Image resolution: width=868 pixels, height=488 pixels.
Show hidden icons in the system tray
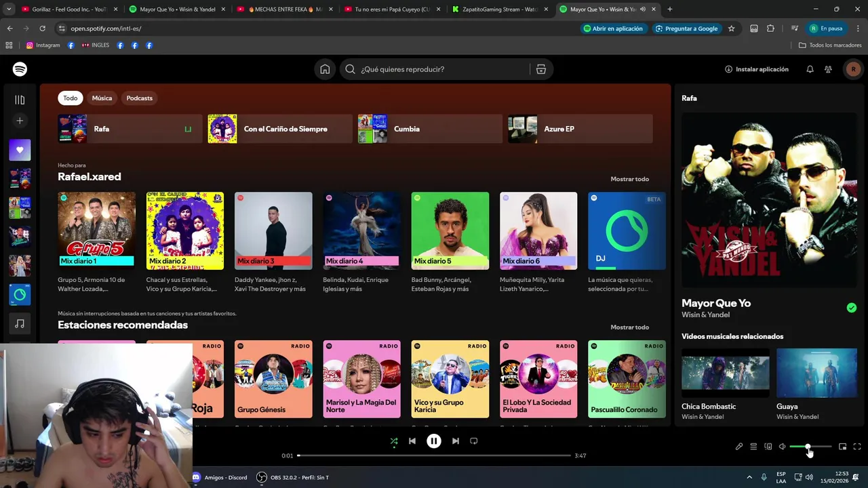coord(749,477)
